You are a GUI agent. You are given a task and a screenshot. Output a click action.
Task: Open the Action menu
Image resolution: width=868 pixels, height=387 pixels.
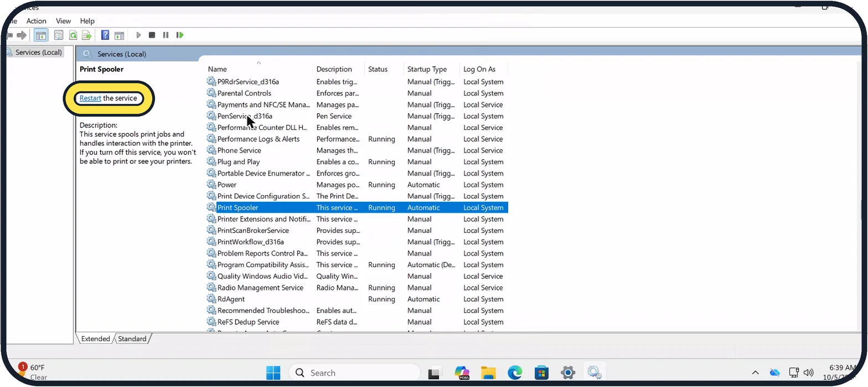pos(37,21)
